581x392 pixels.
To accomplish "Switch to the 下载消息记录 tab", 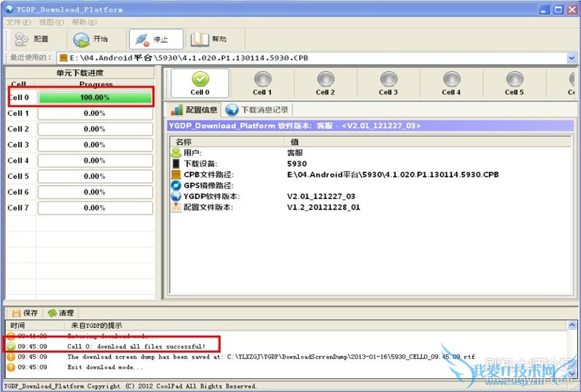I will (257, 110).
